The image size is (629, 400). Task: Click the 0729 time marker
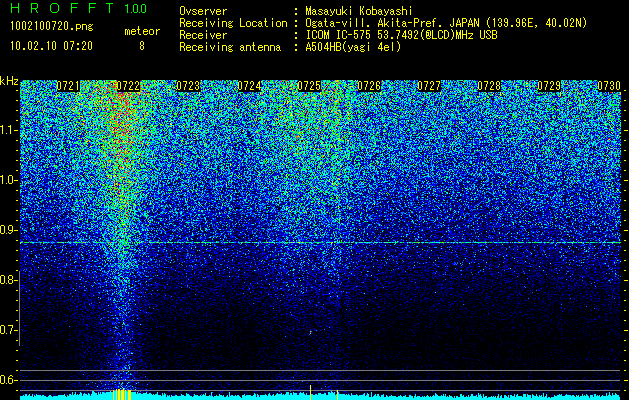click(x=549, y=86)
